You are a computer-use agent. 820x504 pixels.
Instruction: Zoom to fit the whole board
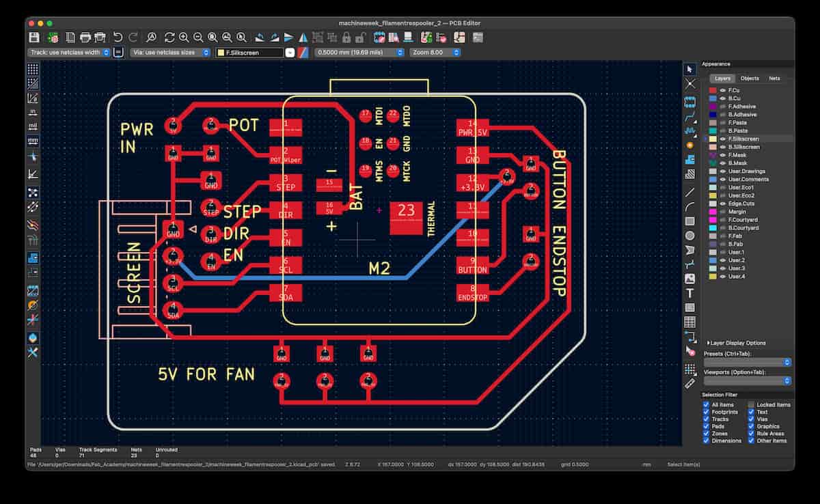[213, 38]
